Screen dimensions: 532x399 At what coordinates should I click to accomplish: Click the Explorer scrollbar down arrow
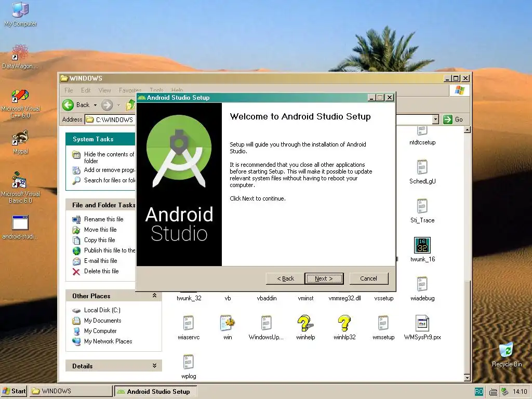tap(467, 378)
